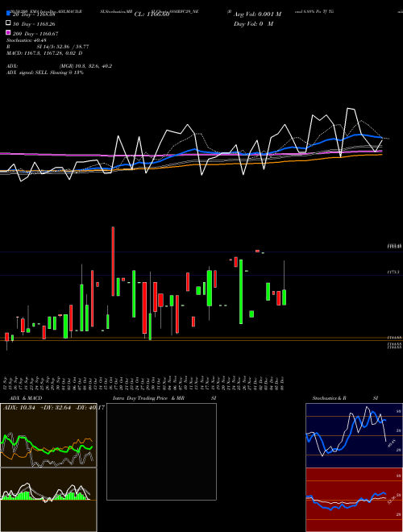Click the tallest red candlestick with long upper wick
This screenshot has height=532, width=403.
(113, 261)
